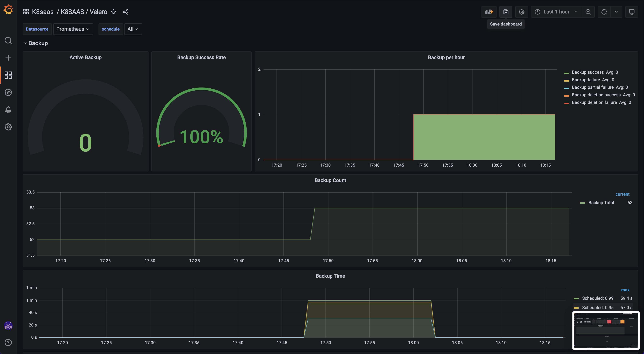Viewport: 644px width, 354px height.
Task: Sort Backup Count legend by current column
Action: coord(622,194)
